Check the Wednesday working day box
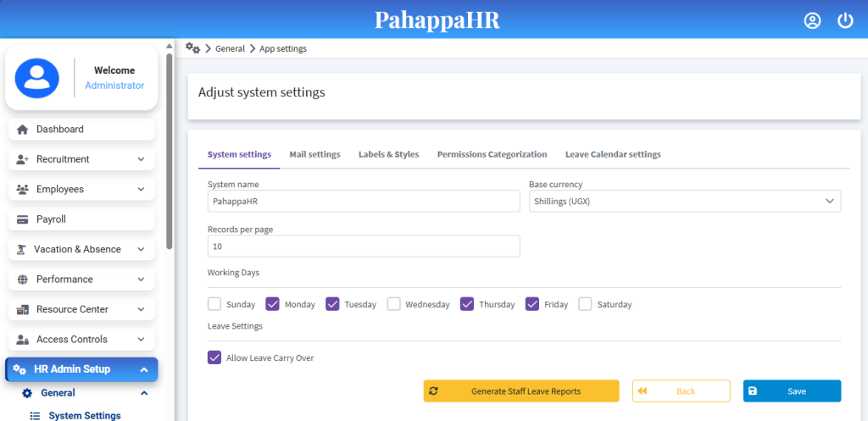The width and height of the screenshot is (868, 421). tap(394, 304)
